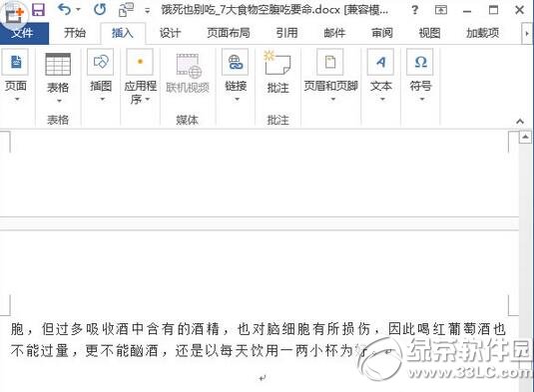The image size is (534, 392).
Task: Open the 视图 tab
Action: click(429, 33)
